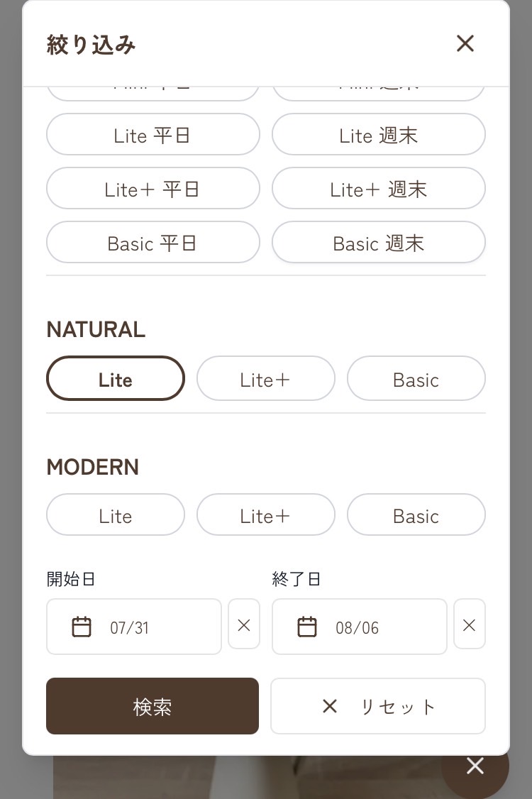Select MODERN Lite+ option

point(265,515)
